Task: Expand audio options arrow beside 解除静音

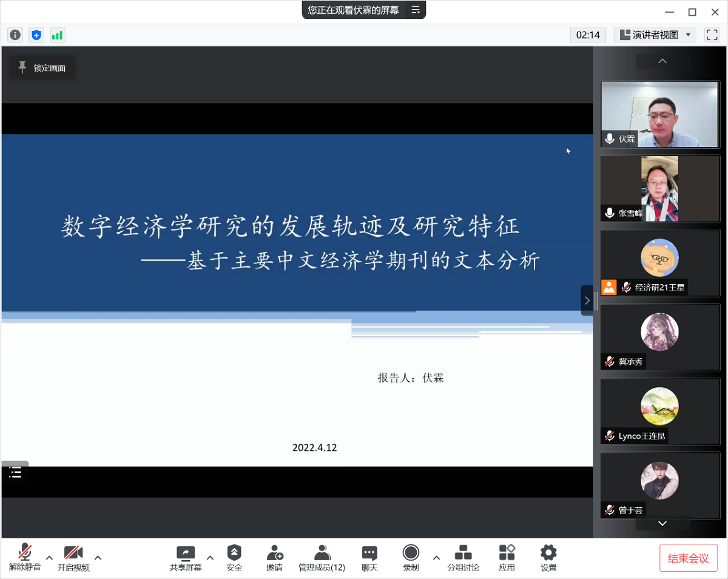Action: 50,558
